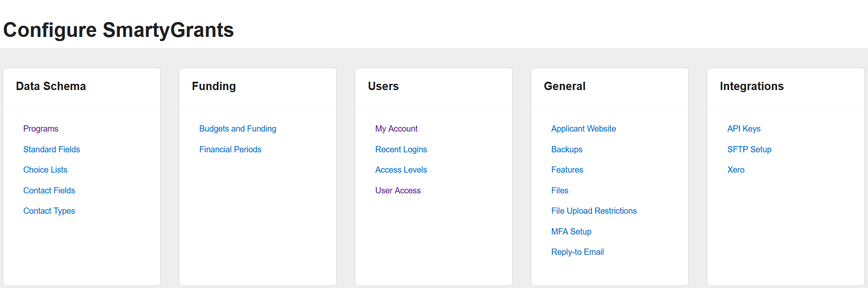The image size is (868, 288).
Task: Select the User Access link
Action: (x=398, y=190)
